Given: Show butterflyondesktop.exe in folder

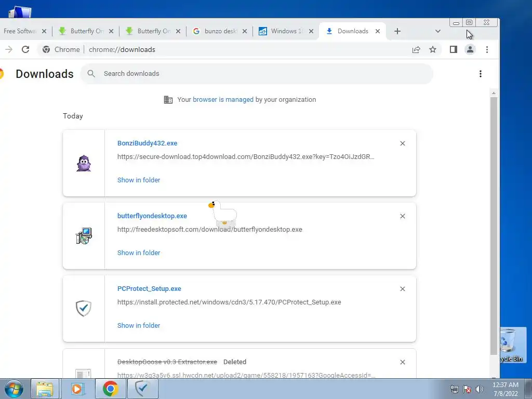Looking at the screenshot, I should click(139, 253).
